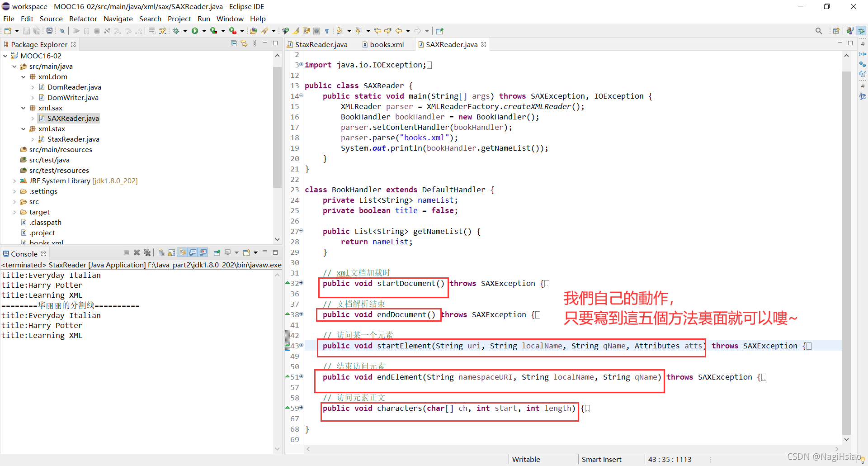Open the Window menu
868x466 pixels.
pyautogui.click(x=230, y=19)
